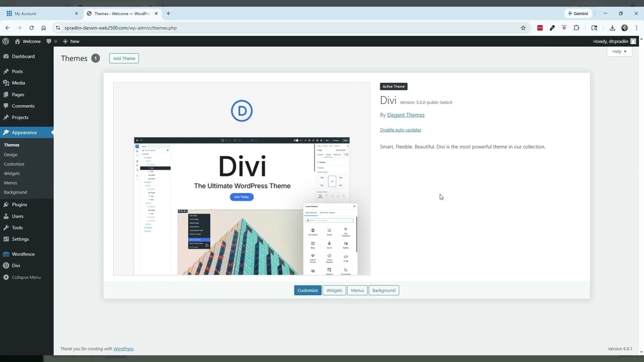Viewport: 644px width, 362px height.
Task: Click the red extension icon in toolbar
Action: tap(540, 28)
